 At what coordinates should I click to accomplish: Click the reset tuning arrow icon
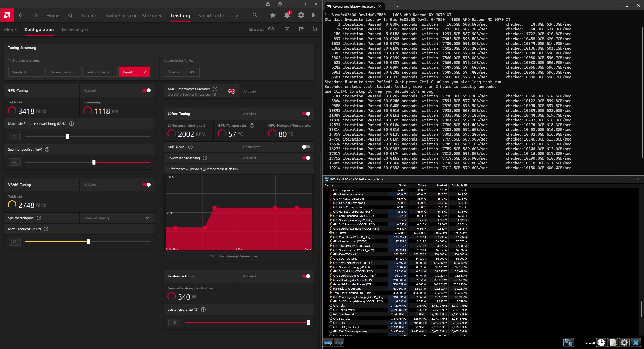click(x=315, y=29)
